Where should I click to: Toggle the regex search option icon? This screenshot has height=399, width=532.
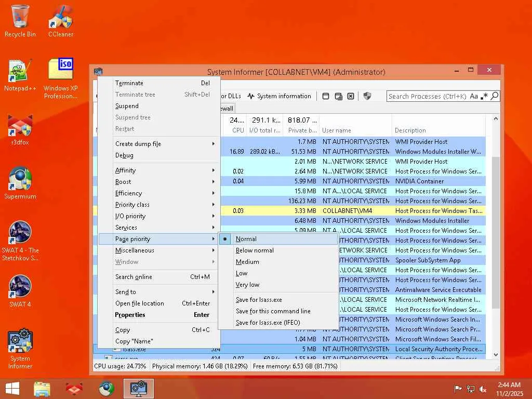[485, 96]
